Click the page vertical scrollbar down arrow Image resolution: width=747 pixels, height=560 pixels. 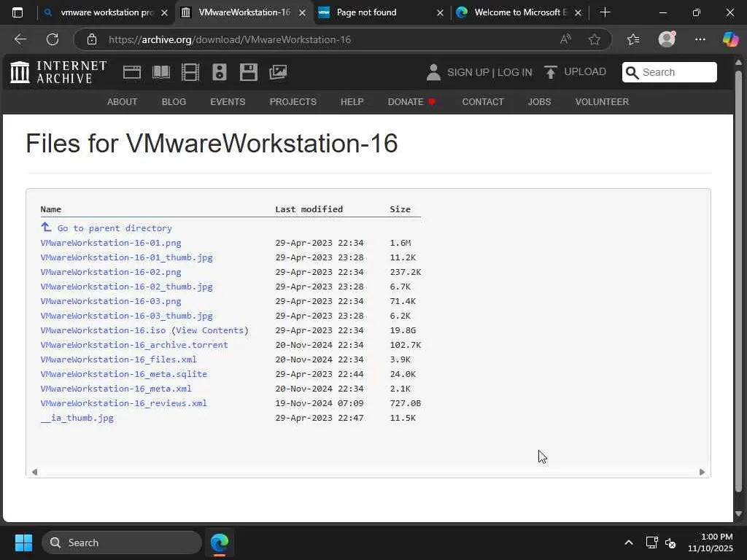pyautogui.click(x=738, y=514)
